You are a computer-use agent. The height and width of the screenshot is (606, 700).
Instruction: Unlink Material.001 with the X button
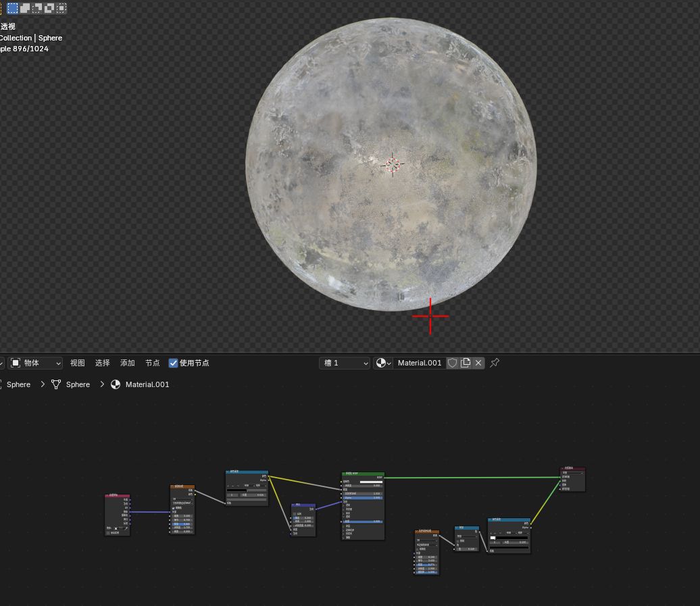click(x=478, y=363)
